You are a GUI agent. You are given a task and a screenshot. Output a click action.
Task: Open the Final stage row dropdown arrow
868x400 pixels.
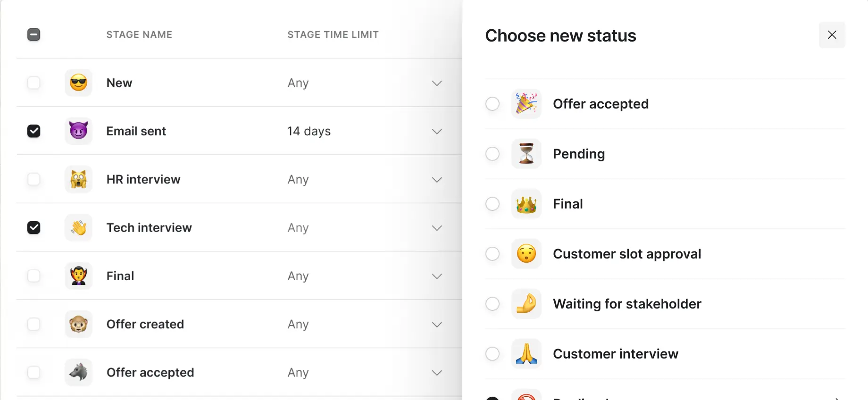(437, 276)
